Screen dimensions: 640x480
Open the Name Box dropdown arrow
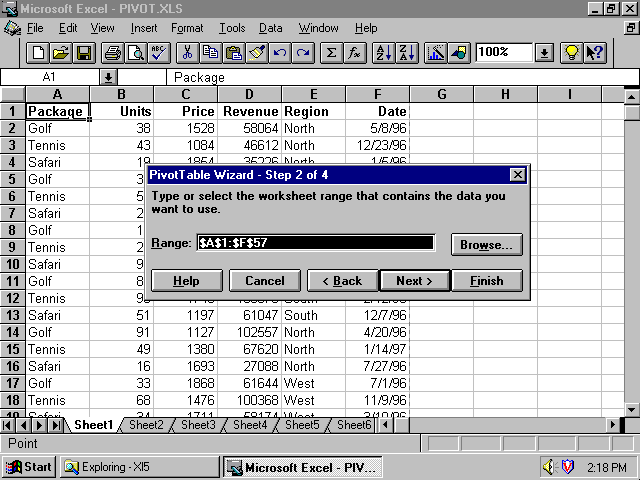pos(108,77)
